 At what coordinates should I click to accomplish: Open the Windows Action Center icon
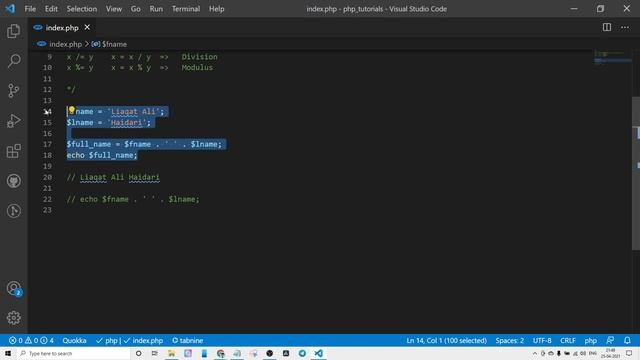[x=629, y=353]
